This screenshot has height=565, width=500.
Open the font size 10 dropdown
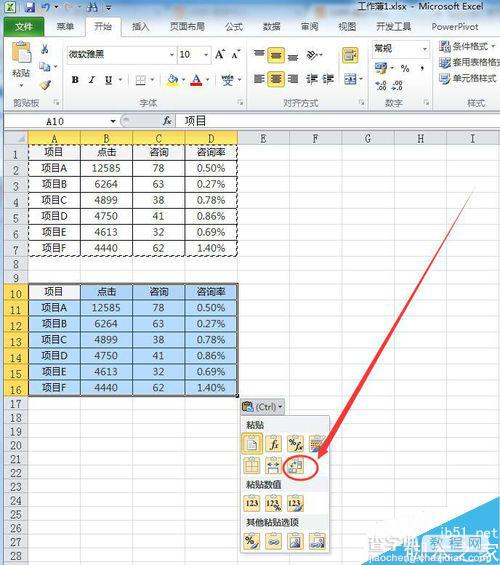coord(206,55)
